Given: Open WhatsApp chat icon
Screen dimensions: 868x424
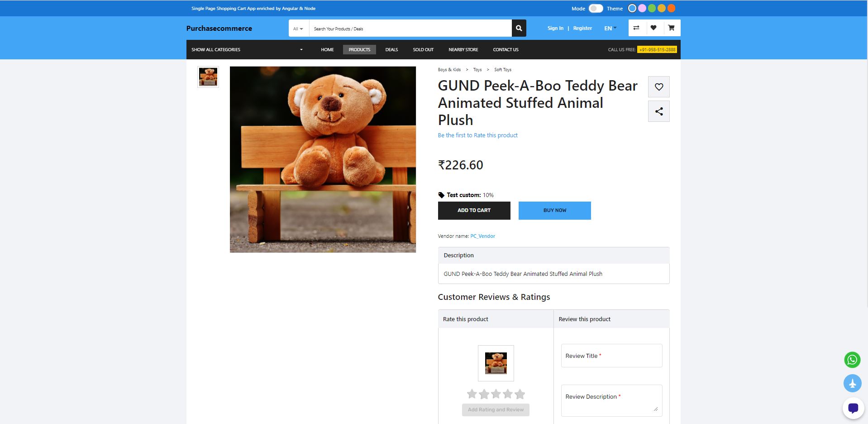Looking at the screenshot, I should pyautogui.click(x=852, y=360).
